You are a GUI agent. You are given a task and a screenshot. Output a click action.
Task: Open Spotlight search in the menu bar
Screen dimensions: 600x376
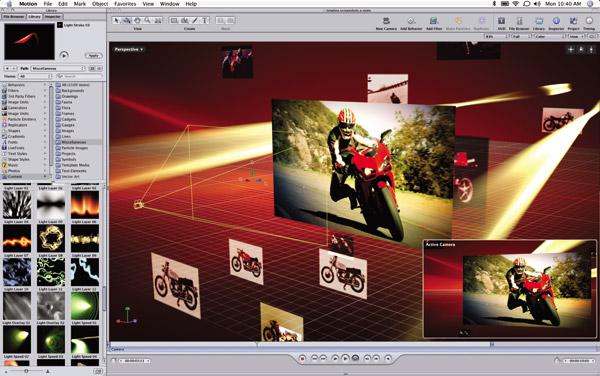pos(590,3)
